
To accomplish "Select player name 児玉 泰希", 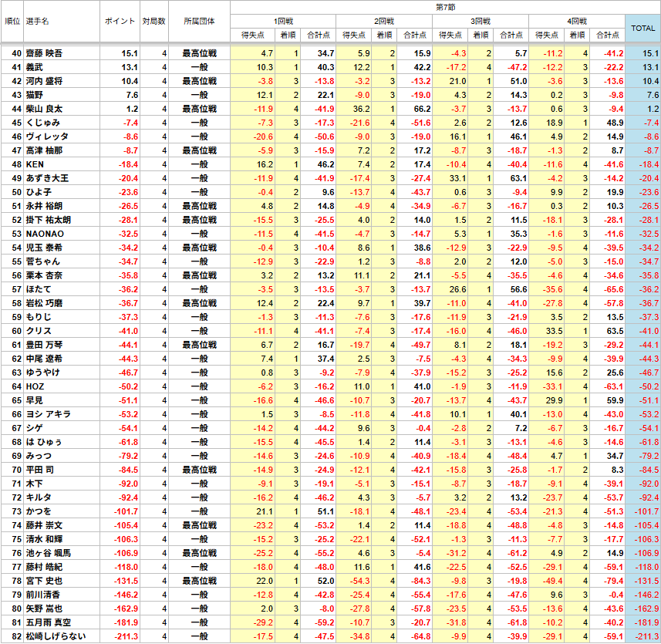I will [44, 248].
